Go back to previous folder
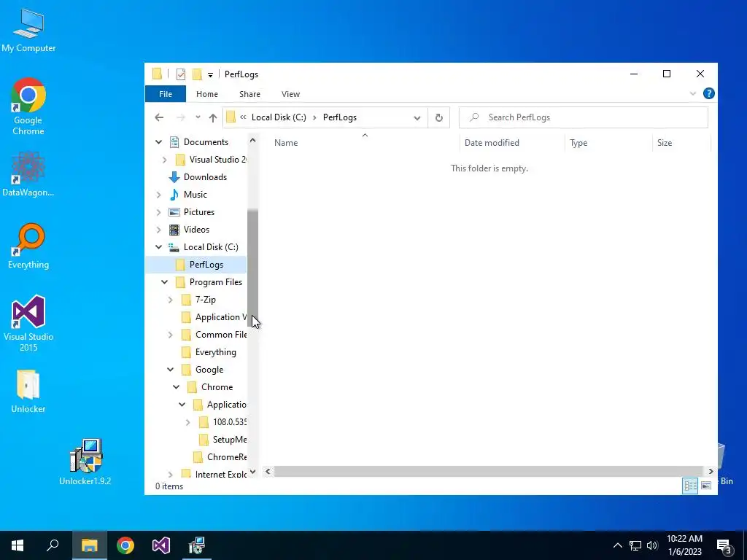747x560 pixels. (159, 117)
